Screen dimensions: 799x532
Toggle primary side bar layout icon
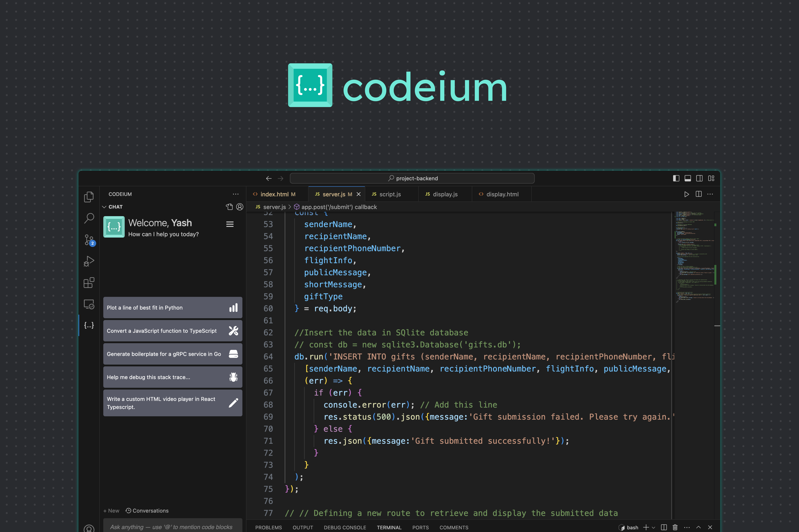point(676,178)
